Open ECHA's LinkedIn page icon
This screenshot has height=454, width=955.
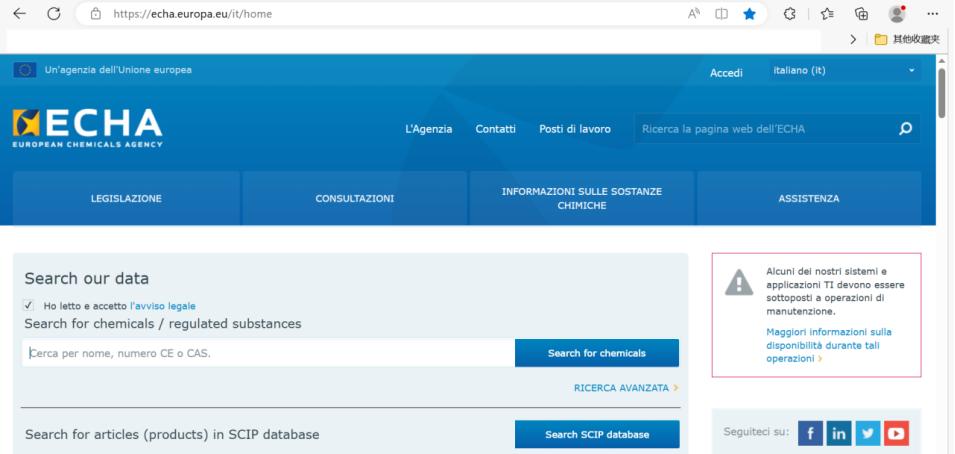[839, 433]
